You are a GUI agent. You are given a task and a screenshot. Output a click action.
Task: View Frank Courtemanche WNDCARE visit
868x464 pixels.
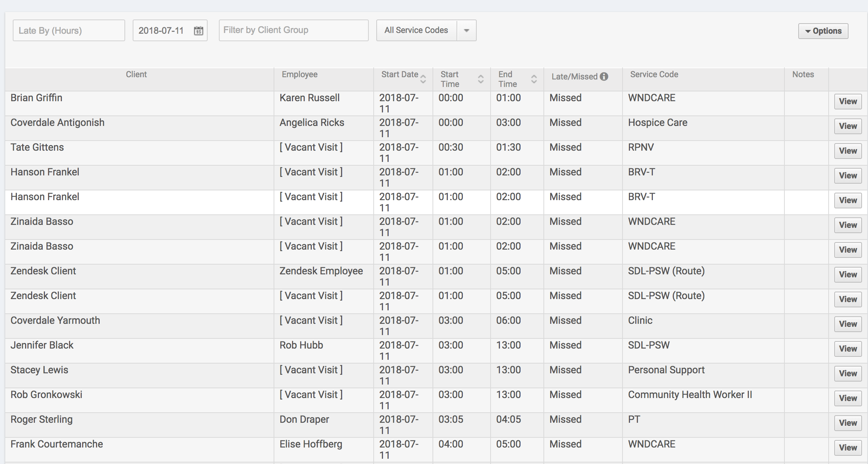point(847,448)
